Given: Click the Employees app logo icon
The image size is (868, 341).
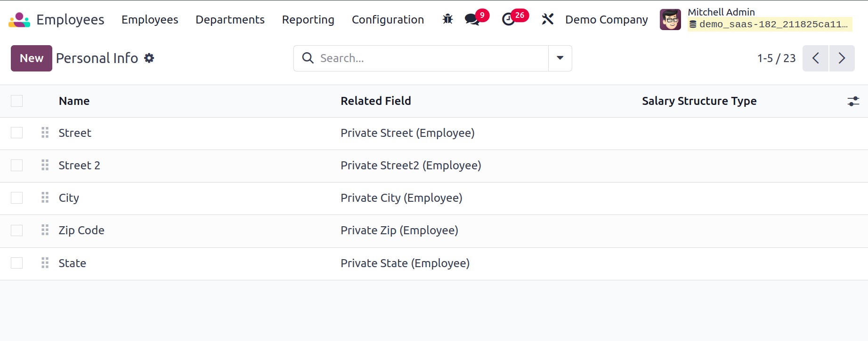Looking at the screenshot, I should (19, 20).
